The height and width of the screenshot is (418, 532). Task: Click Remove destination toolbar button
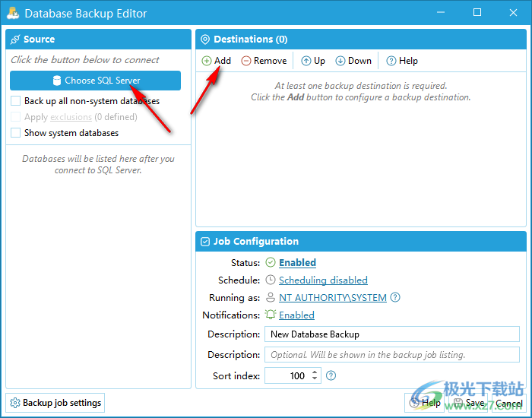pyautogui.click(x=264, y=61)
